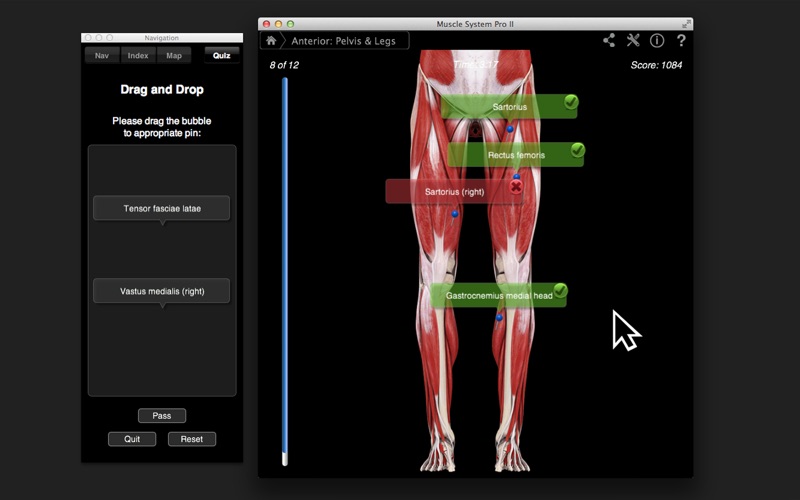Click green checkmark on Gastrocnemius medial head
The height and width of the screenshot is (500, 800).
point(560,291)
